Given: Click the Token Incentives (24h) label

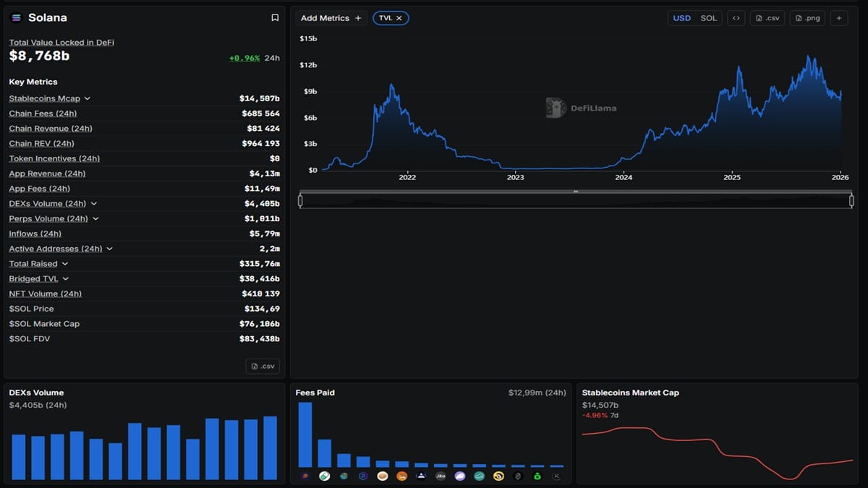Looking at the screenshot, I should (54, 158).
